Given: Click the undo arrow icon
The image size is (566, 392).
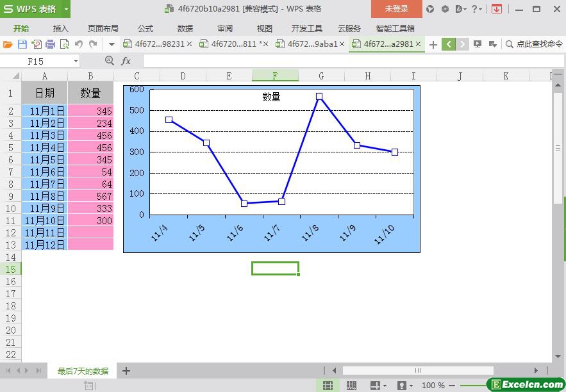Looking at the screenshot, I should (x=79, y=44).
